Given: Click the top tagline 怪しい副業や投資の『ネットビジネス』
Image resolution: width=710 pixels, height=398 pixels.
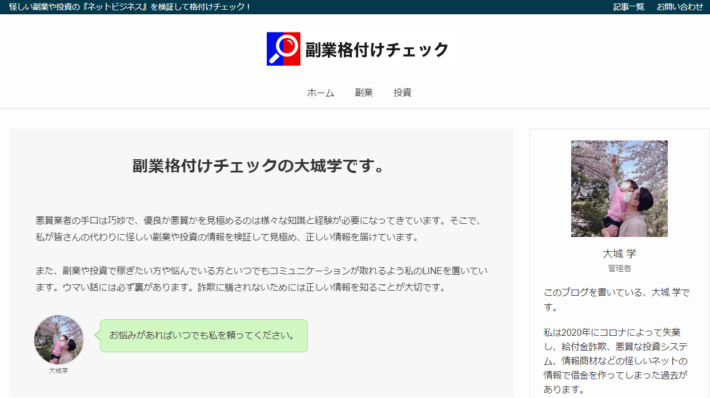Looking at the screenshot, I should click(130, 7).
